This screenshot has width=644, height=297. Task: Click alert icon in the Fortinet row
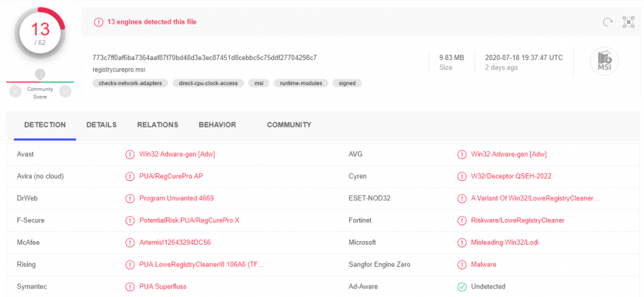point(462,220)
